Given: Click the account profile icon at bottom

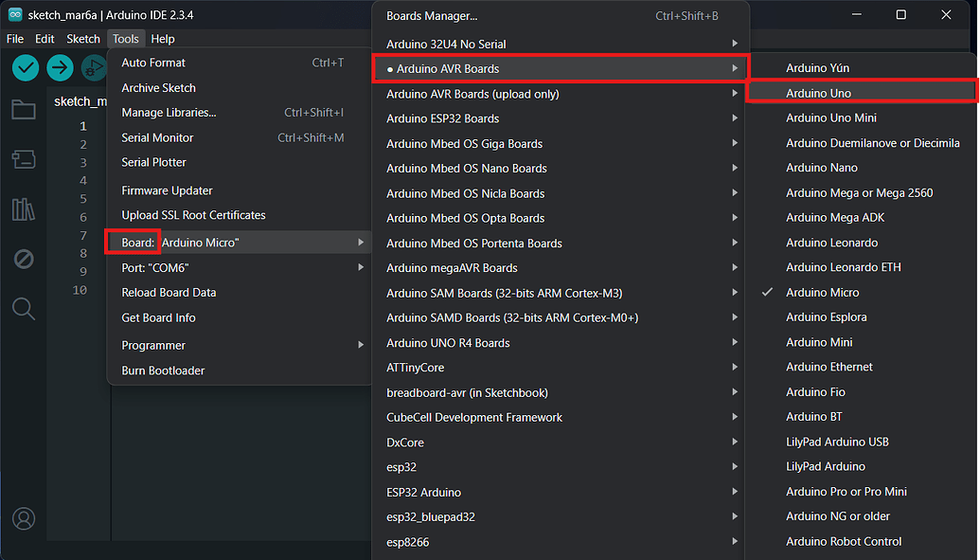Looking at the screenshot, I should [x=23, y=518].
